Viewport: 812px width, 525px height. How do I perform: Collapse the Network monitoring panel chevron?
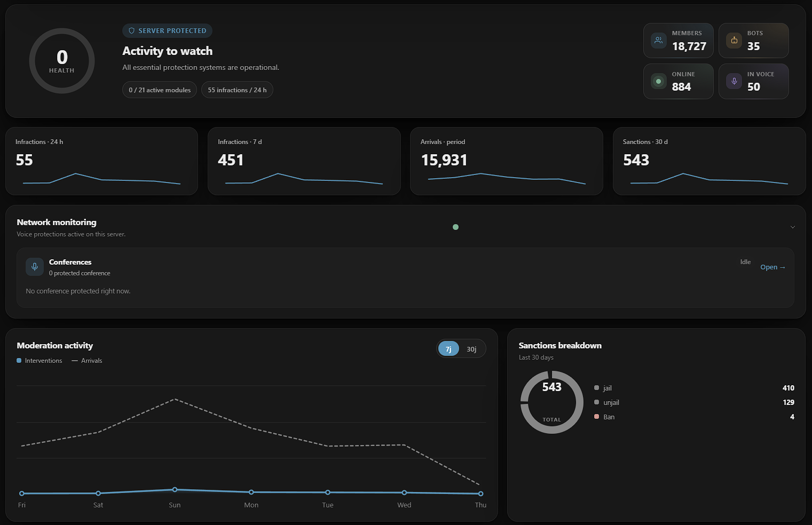click(793, 227)
